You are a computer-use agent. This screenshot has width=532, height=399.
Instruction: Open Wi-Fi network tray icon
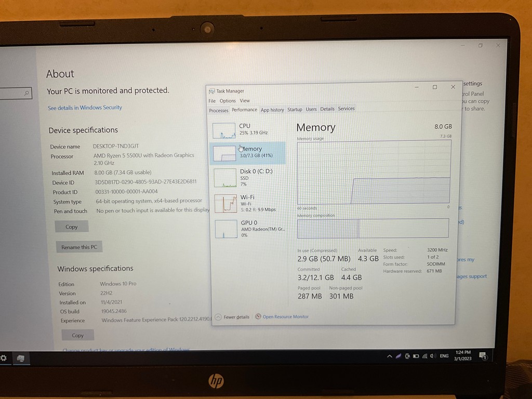point(424,356)
